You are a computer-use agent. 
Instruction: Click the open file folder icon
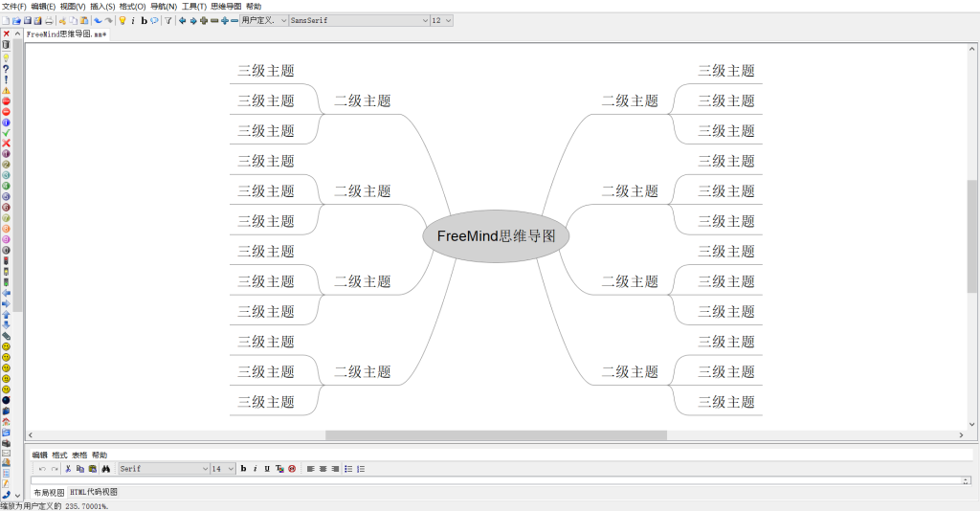tap(16, 21)
